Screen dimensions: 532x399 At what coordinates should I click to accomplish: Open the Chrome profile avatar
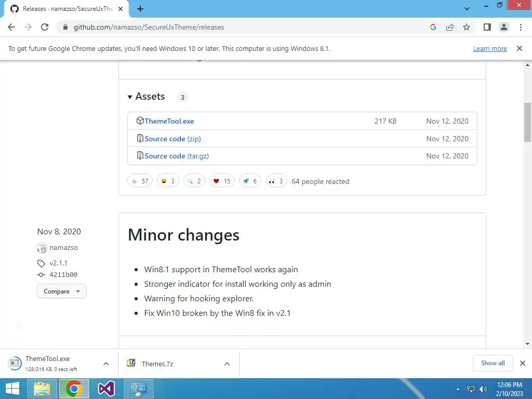(504, 27)
